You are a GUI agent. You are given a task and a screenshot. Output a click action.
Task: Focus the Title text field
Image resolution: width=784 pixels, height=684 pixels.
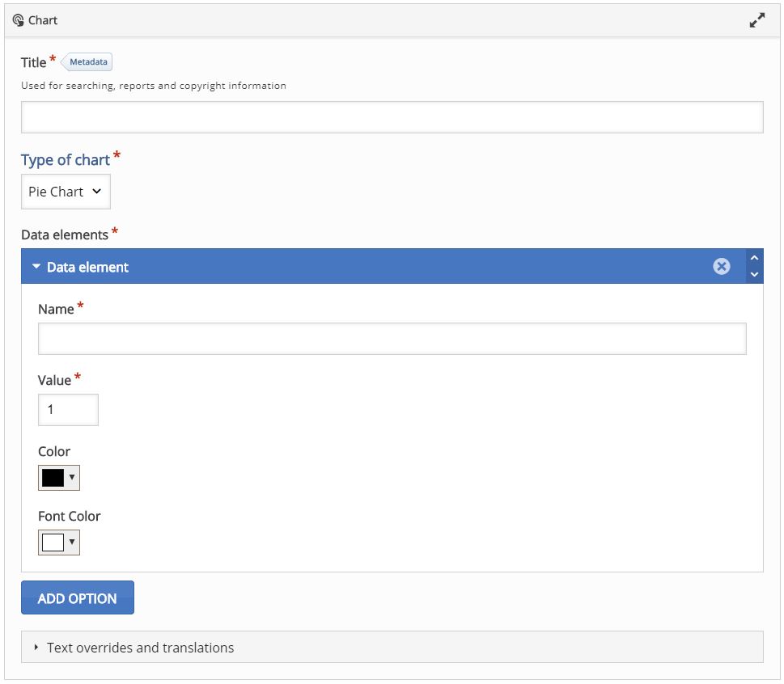coord(392,117)
